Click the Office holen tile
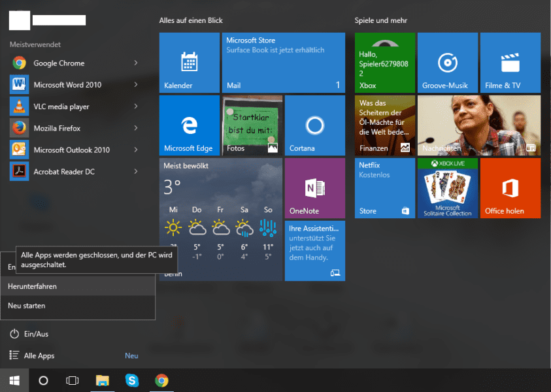This screenshot has height=392, width=551. pos(510,188)
